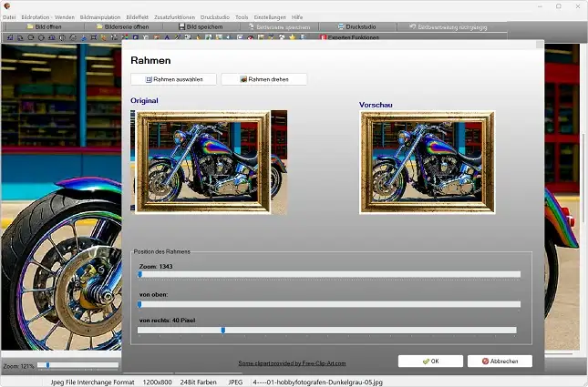This screenshot has width=588, height=387.
Task: Open the Datei menu
Action: click(9, 17)
